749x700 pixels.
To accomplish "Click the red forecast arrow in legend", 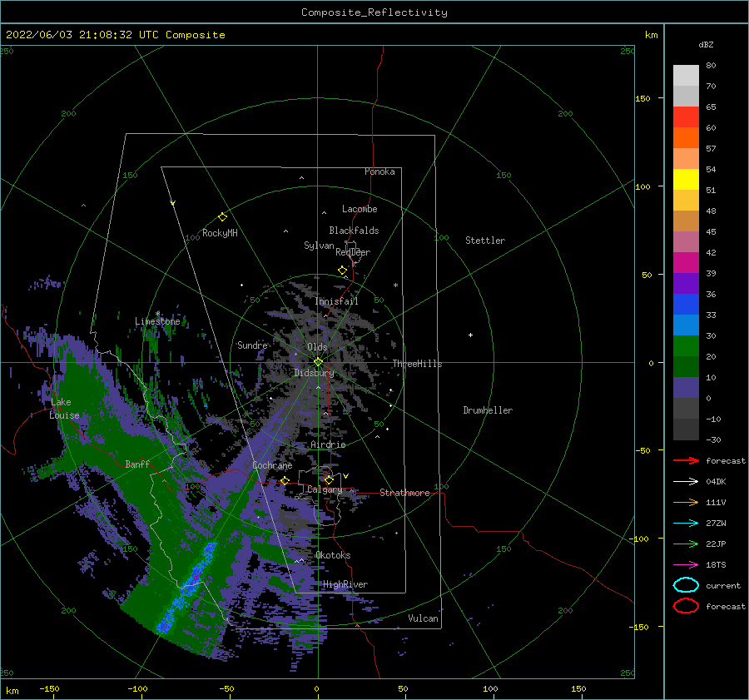I will [686, 460].
